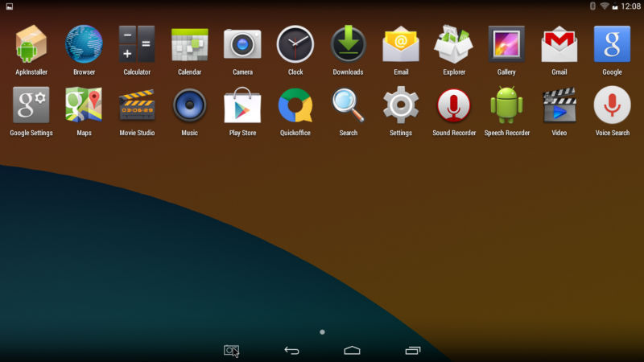The width and height of the screenshot is (644, 362).
Task: Launch the Maps app
Action: coord(84,105)
